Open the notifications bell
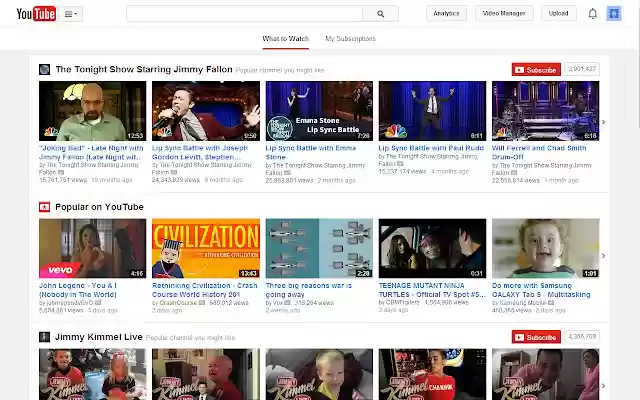 click(x=592, y=14)
